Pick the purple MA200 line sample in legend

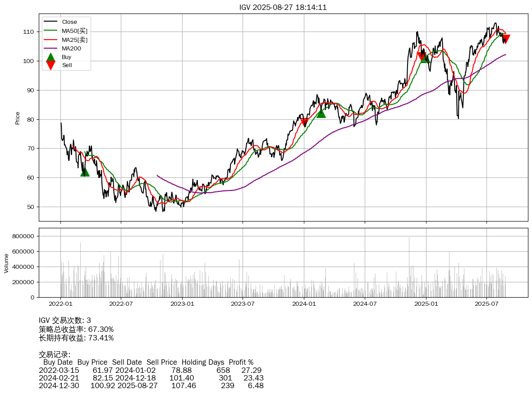tap(50, 48)
